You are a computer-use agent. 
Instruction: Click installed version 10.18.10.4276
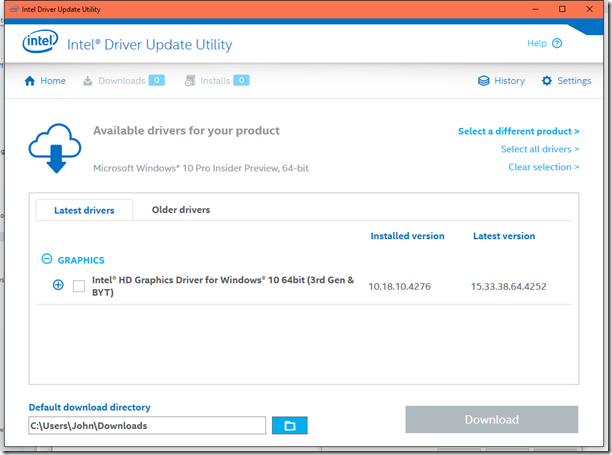400,286
